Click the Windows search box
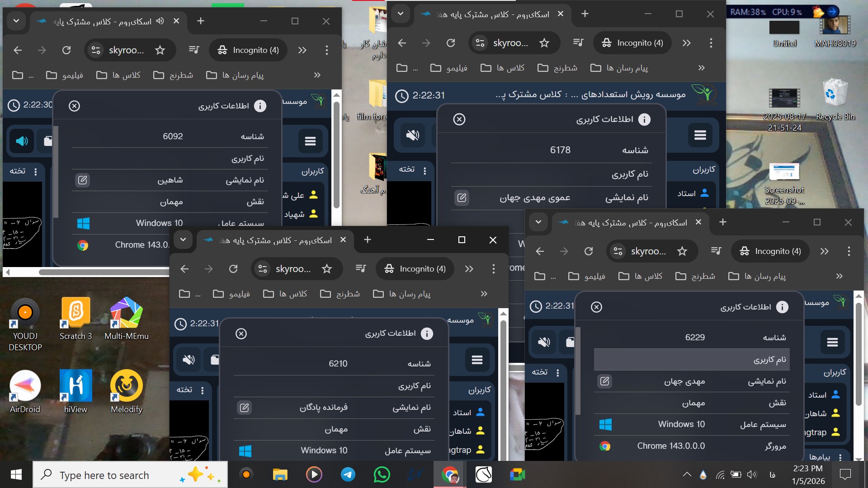 pyautogui.click(x=130, y=475)
